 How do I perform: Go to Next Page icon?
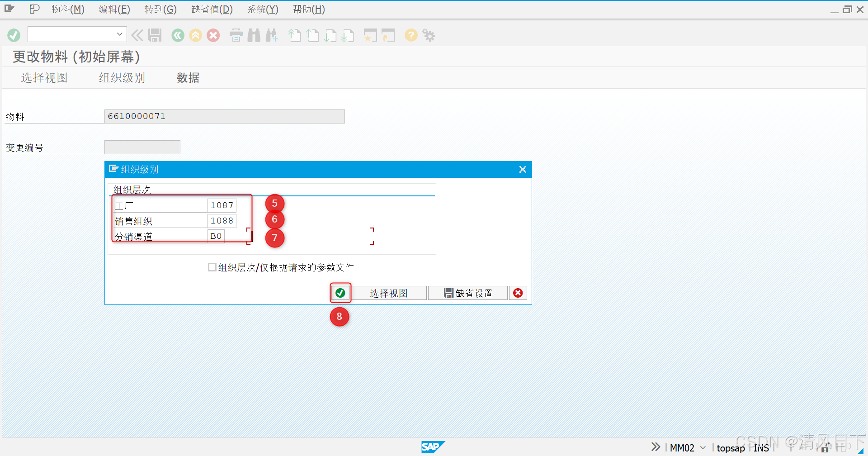(330, 35)
